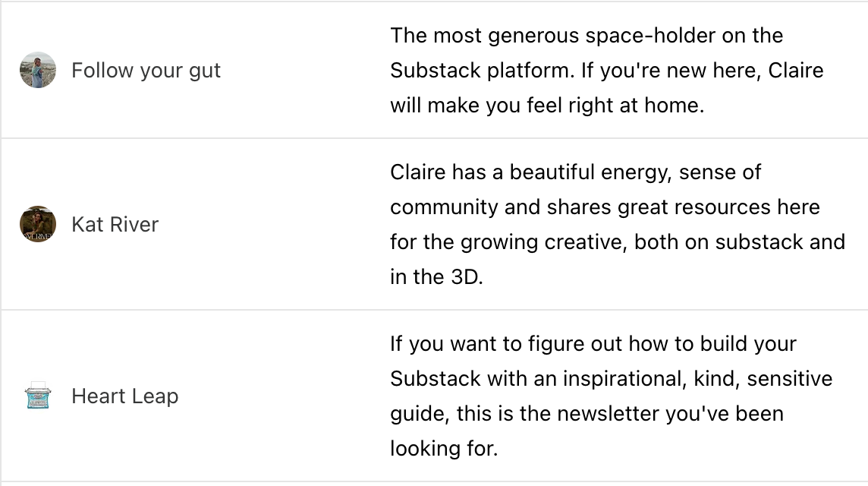Click the word "Claire" in Kat River's blurb
Viewport: 868px width, 486px height.
[x=418, y=172]
